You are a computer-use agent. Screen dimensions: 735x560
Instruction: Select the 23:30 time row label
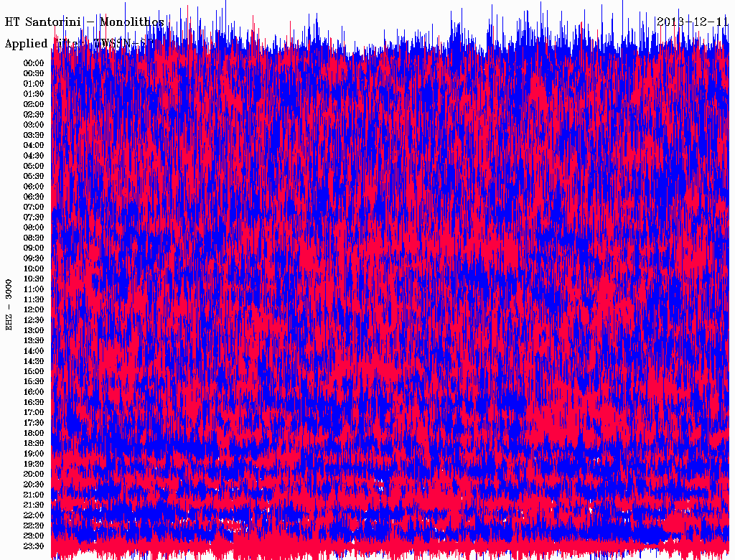(x=34, y=546)
